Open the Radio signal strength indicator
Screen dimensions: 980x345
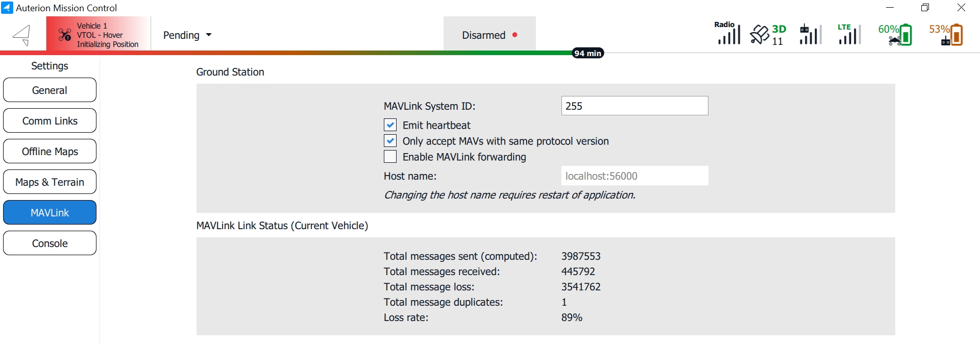pos(728,34)
